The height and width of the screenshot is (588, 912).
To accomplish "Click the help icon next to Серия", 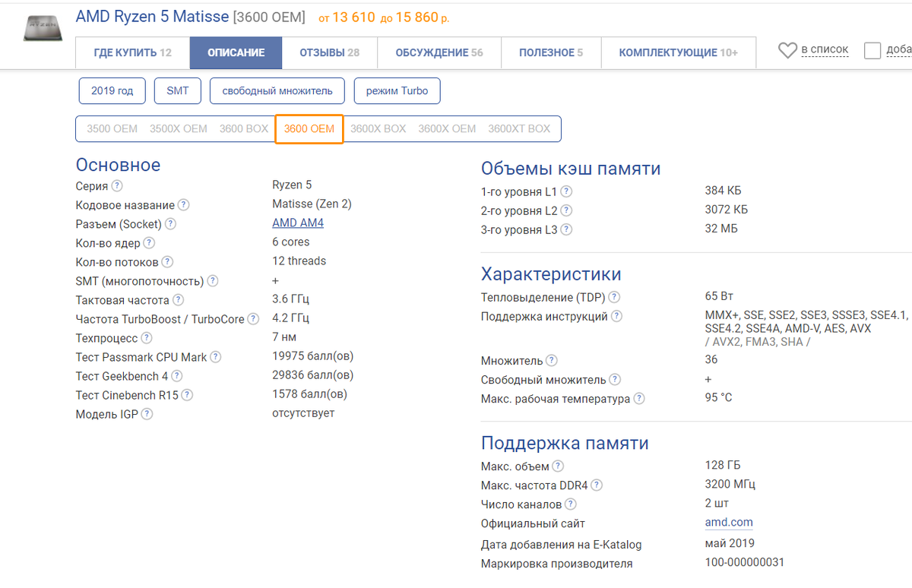I will tap(117, 186).
